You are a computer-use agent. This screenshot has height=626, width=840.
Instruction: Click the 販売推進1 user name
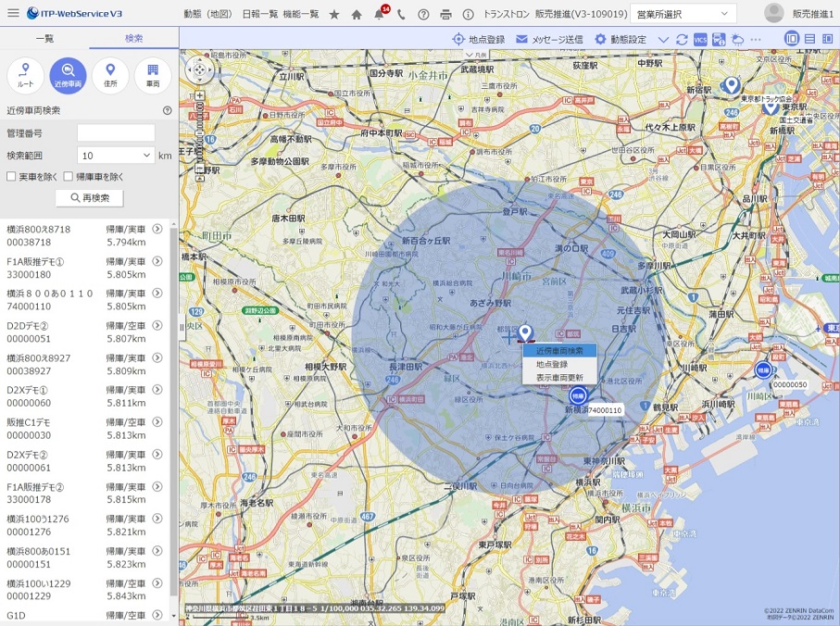[x=812, y=14]
